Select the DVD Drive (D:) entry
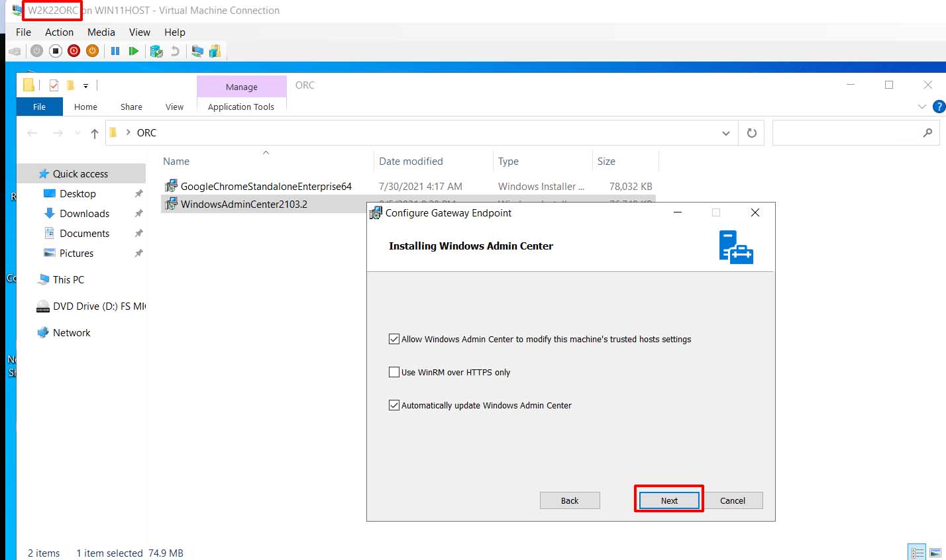 tap(91, 306)
